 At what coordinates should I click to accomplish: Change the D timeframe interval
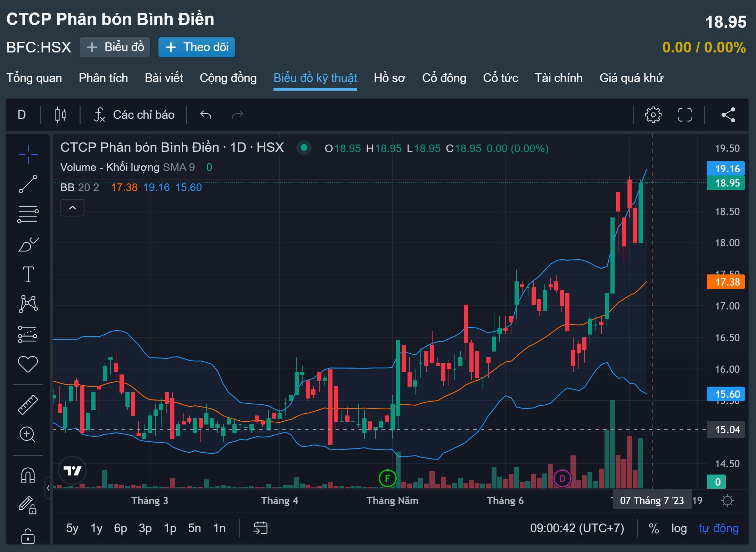tap(22, 115)
